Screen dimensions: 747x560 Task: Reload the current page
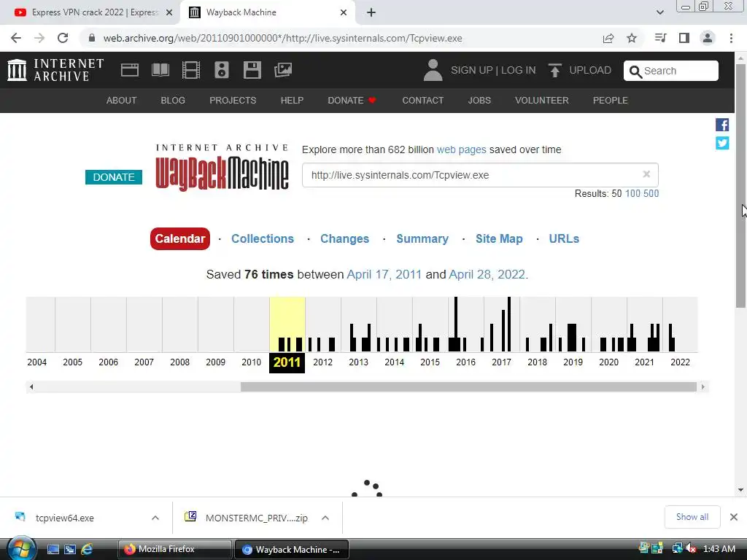pos(63,38)
